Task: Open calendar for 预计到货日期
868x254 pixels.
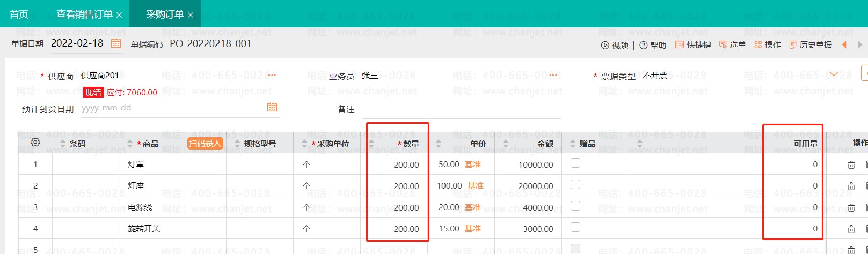Action: tap(272, 107)
